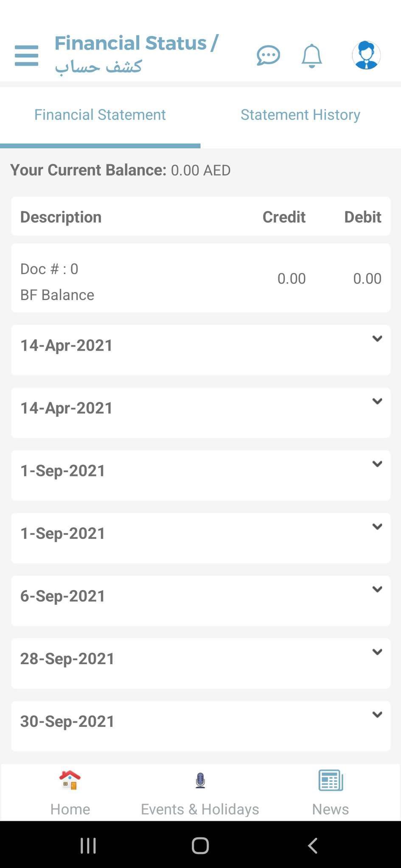401x868 pixels.
Task: Tap the News newspaper icon
Action: tap(331, 780)
